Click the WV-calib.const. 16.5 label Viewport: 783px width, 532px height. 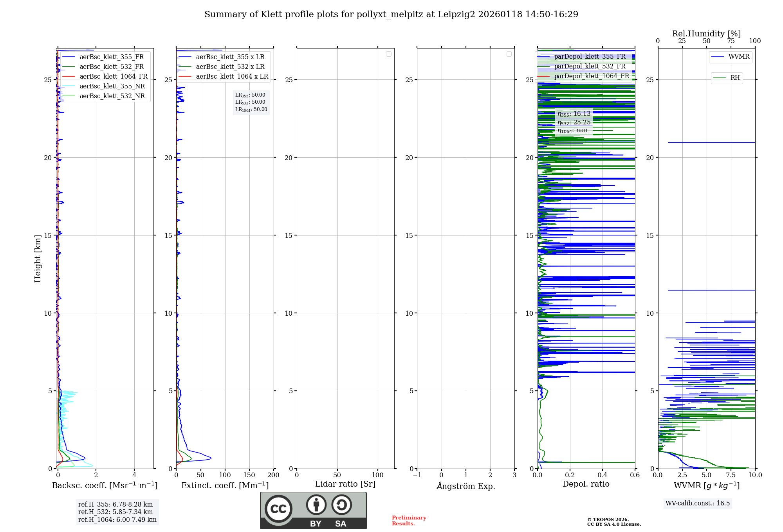pyautogui.click(x=697, y=503)
